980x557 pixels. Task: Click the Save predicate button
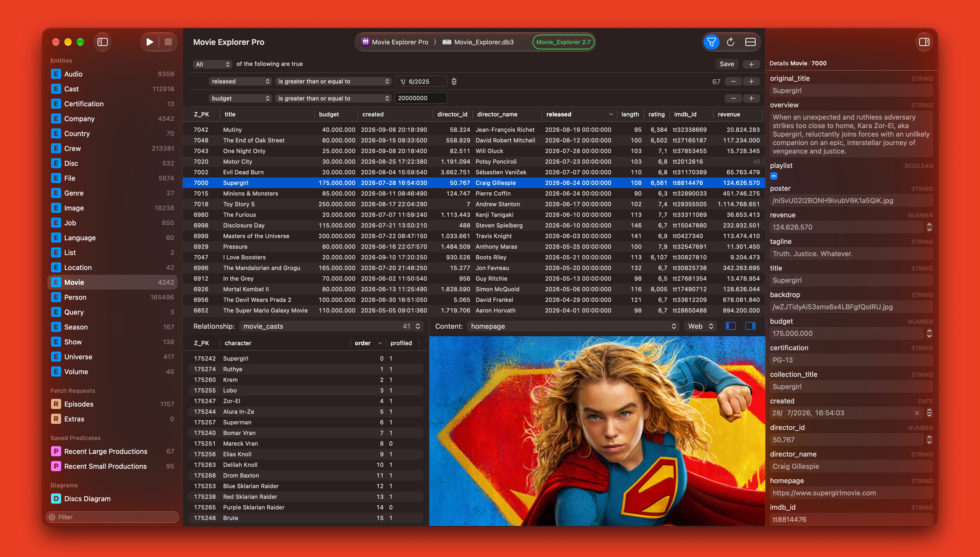(x=726, y=64)
